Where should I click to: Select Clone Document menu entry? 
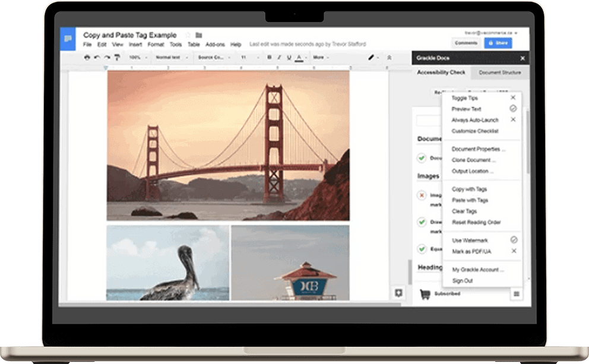coord(473,160)
